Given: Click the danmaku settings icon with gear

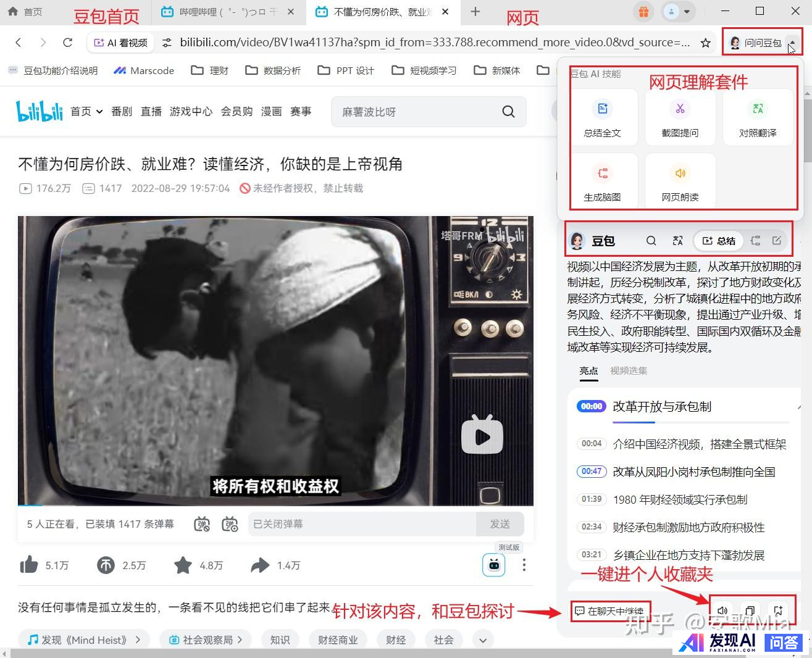Looking at the screenshot, I should tap(230, 524).
